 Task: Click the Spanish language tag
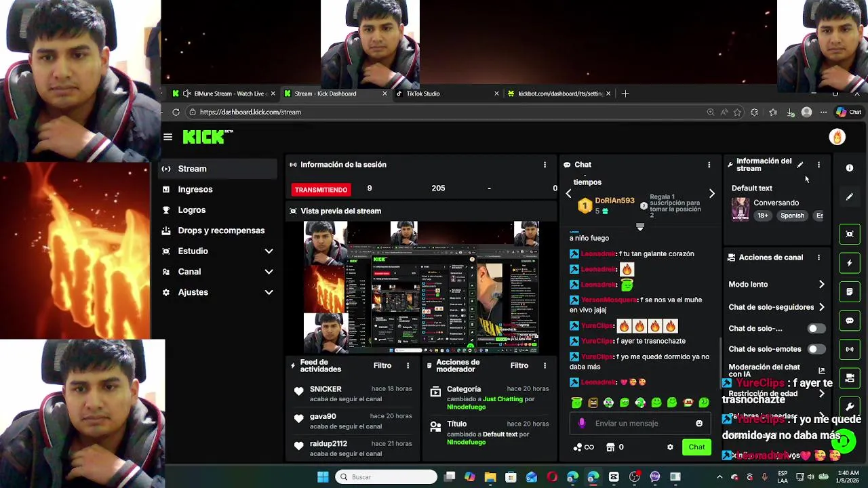tap(792, 216)
